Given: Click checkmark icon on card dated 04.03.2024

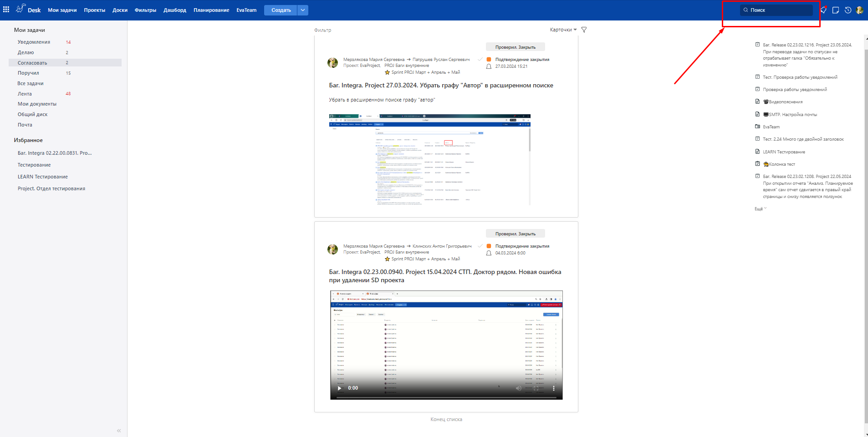Looking at the screenshot, I should pos(480,246).
